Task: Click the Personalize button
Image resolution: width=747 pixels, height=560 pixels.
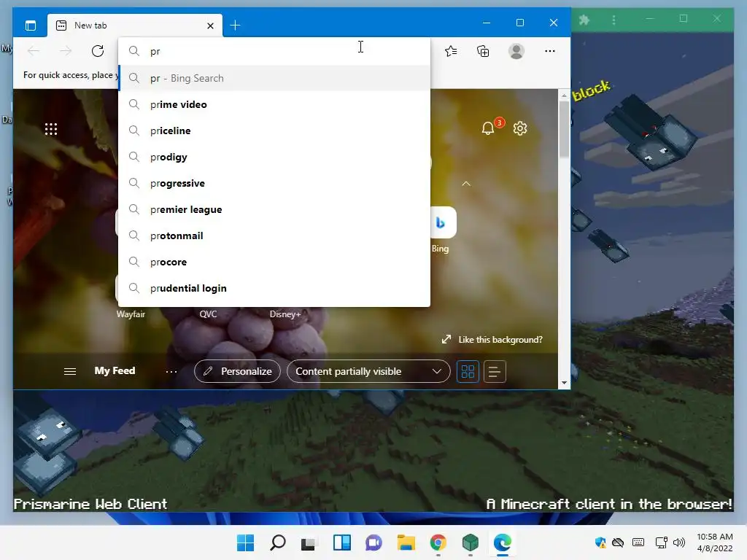Action: click(x=237, y=371)
